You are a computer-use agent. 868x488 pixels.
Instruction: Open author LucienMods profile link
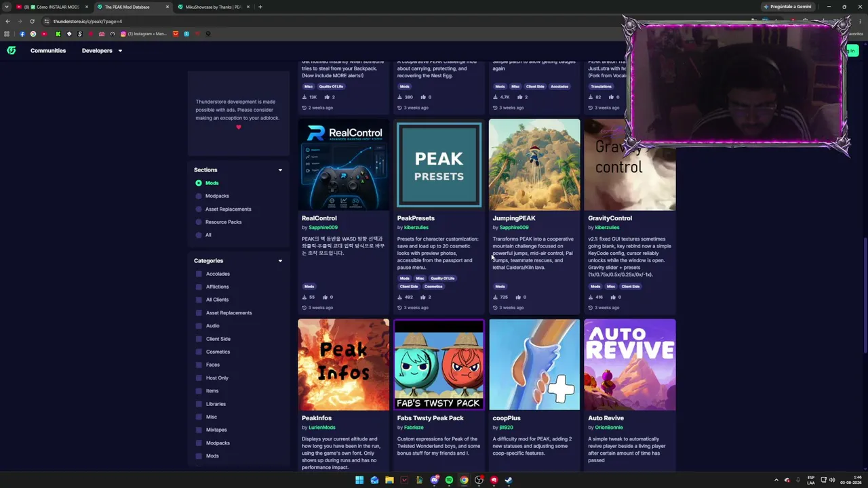pos(322,428)
